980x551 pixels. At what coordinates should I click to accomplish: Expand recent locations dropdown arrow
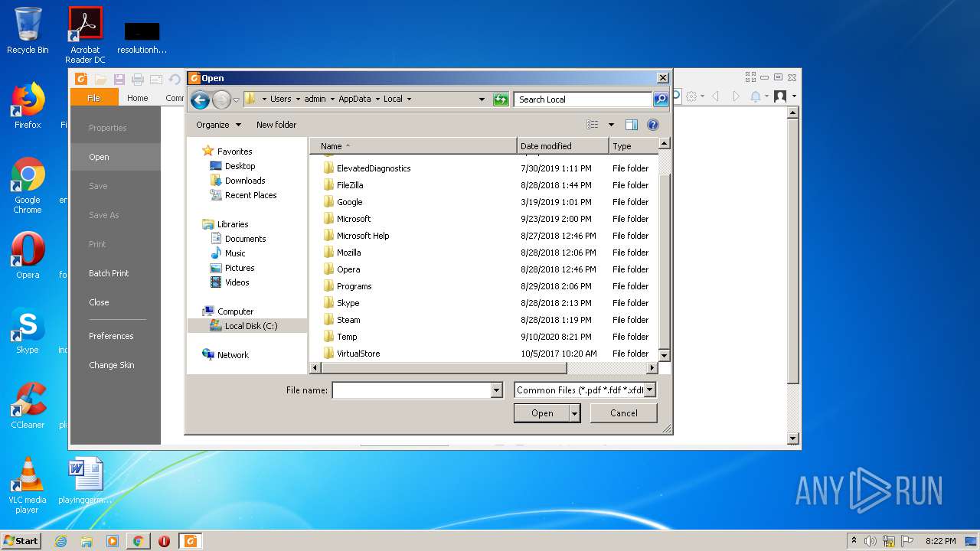(x=237, y=99)
